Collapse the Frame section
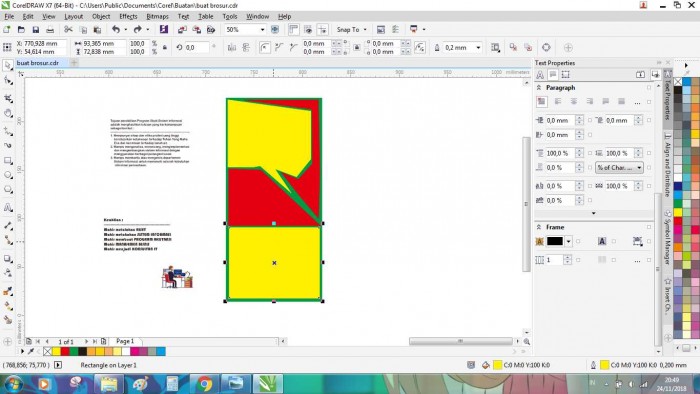 click(539, 227)
